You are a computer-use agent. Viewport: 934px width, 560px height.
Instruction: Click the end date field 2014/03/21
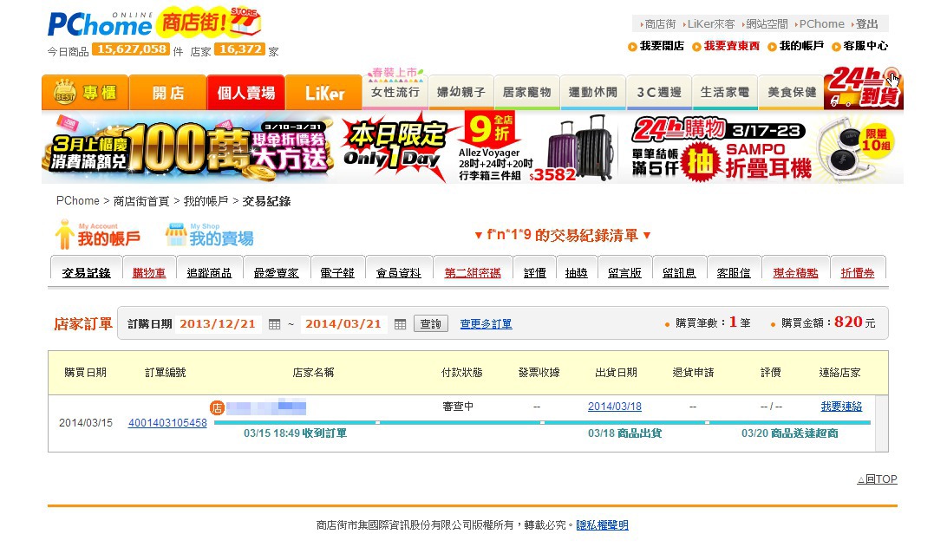click(x=343, y=324)
